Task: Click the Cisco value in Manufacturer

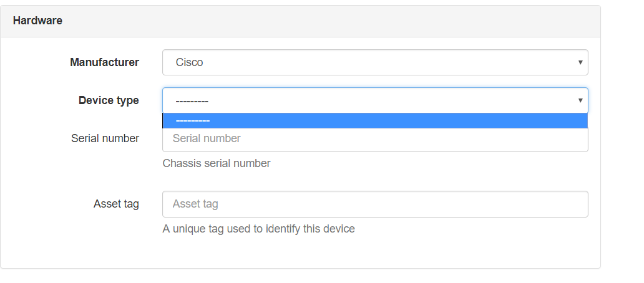Action: point(189,62)
